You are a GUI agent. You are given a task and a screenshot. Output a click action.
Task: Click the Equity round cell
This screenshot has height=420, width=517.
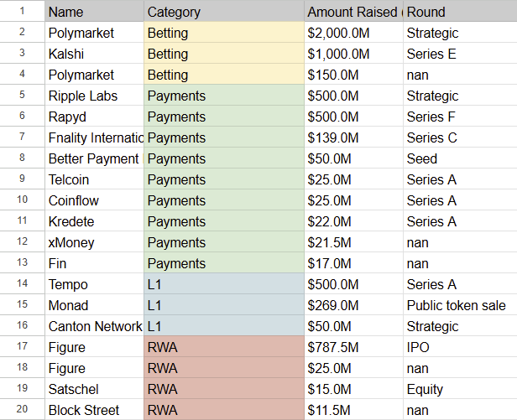pos(459,389)
